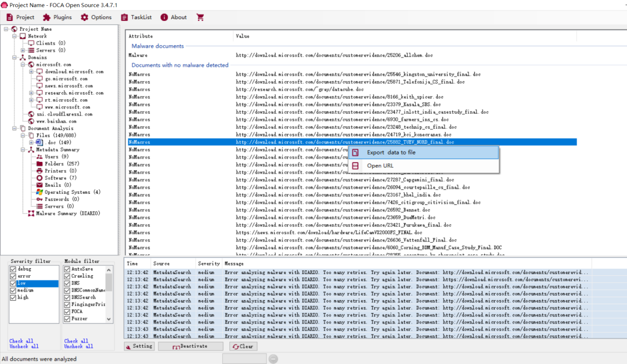Expand the Network Servers (0) node
This screenshot has width=627, height=364.
23,51
